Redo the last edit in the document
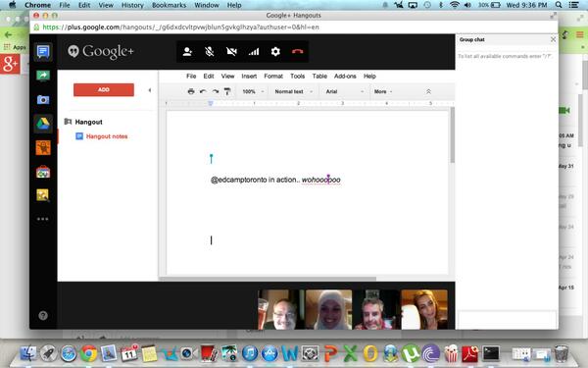This screenshot has width=588, height=368. click(216, 91)
